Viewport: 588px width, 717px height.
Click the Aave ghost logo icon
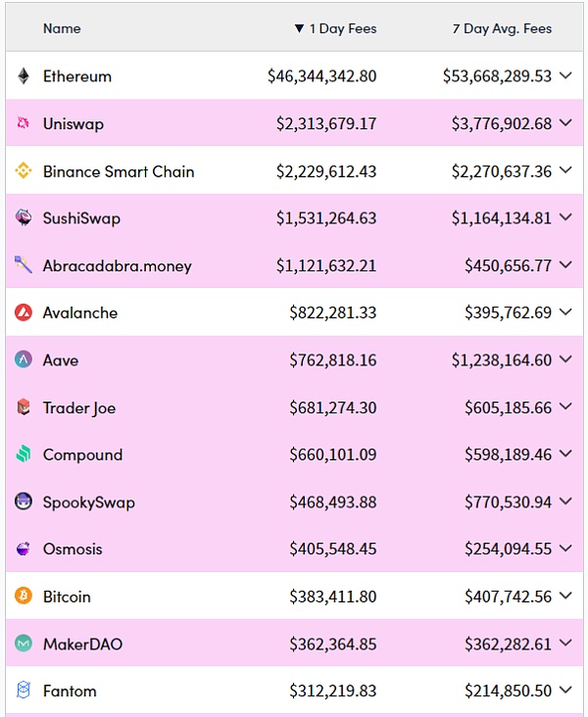[24, 360]
